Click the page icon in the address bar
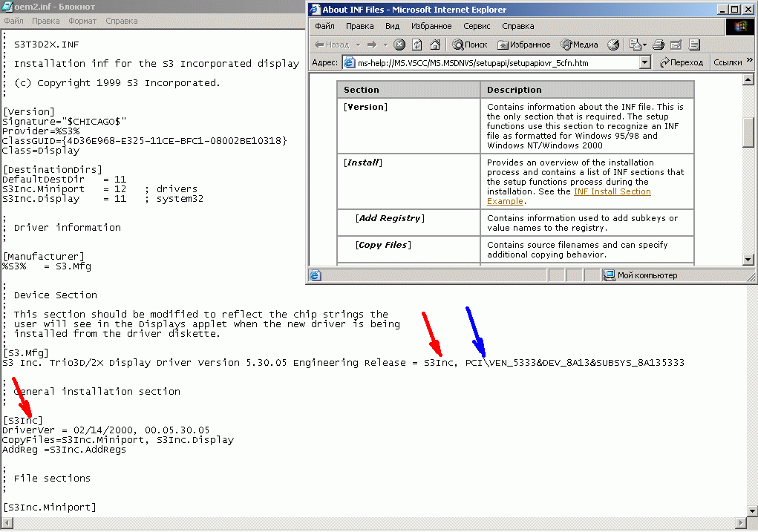The width and height of the screenshot is (758, 532). (x=349, y=63)
